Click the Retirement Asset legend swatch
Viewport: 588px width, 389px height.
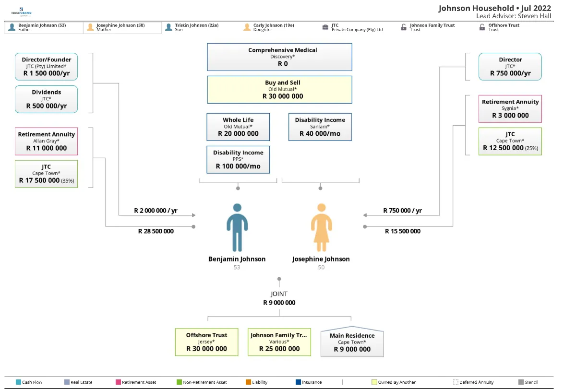tap(118, 382)
